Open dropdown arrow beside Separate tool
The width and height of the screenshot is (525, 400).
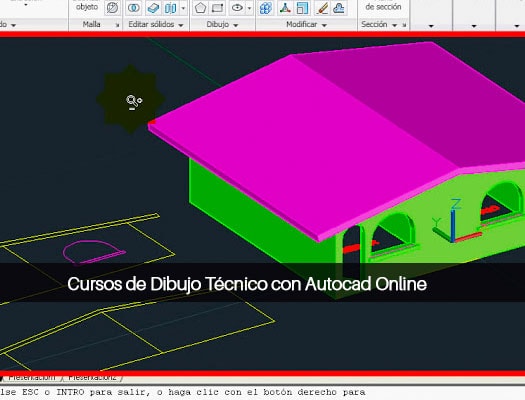tap(183, 8)
